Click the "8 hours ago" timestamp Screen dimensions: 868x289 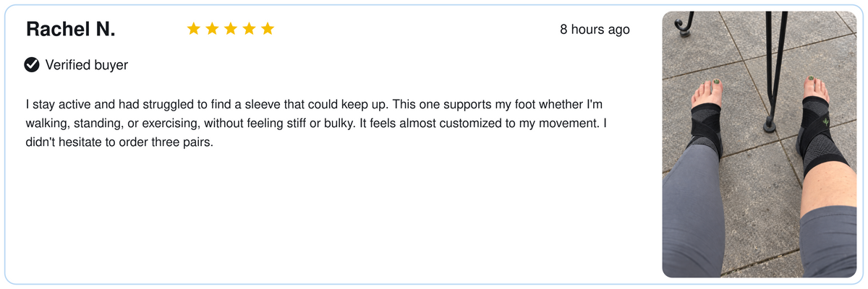tap(595, 30)
